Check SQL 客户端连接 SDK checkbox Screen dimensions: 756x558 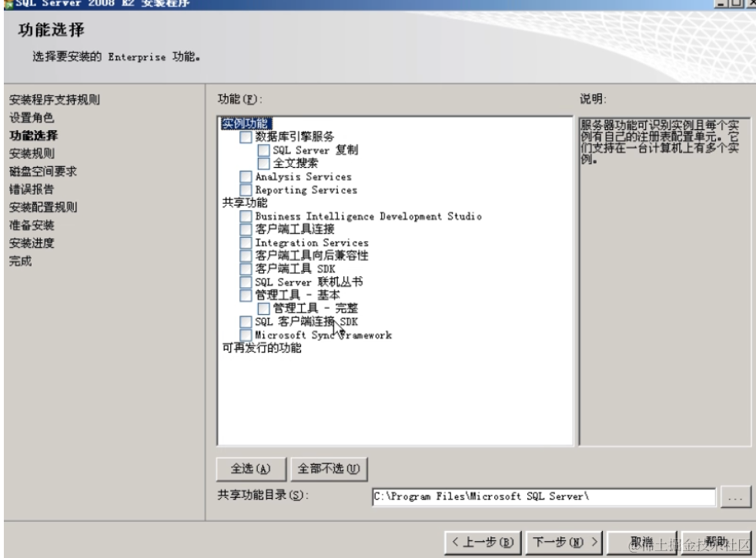(246, 322)
